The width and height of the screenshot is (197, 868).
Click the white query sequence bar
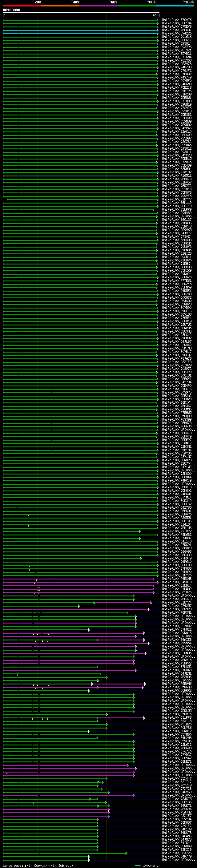tap(81, 12)
